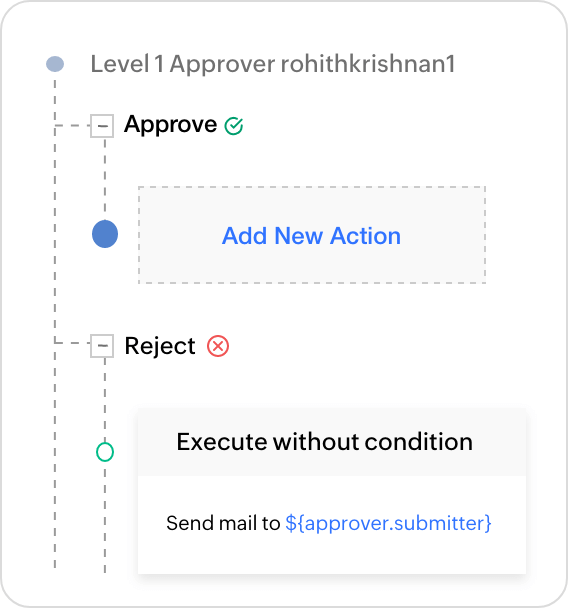
Task: Click the dashed placeholder box under Approve
Action: 312,235
